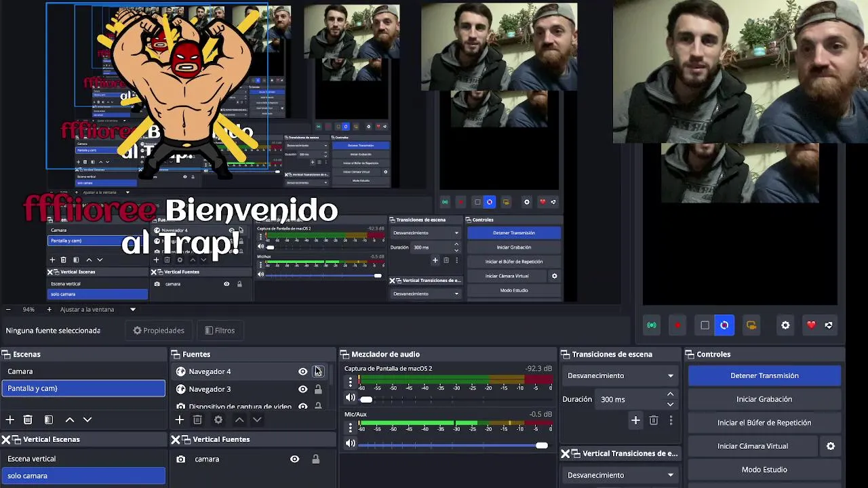Hide Navegador 4 source with eye icon
This screenshot has height=488, width=868.
303,371
